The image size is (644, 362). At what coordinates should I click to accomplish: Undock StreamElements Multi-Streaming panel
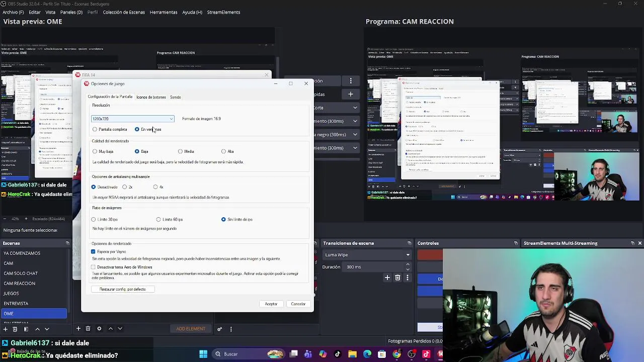coord(632,243)
